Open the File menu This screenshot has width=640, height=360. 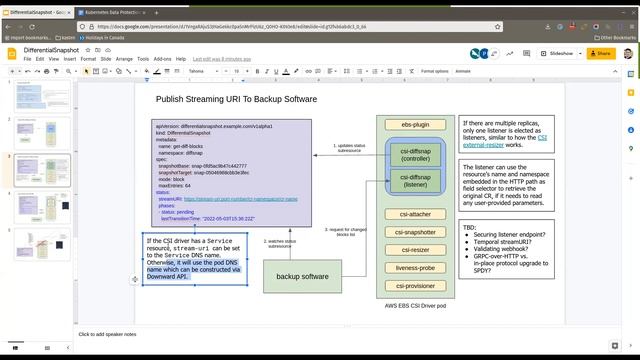27,59
